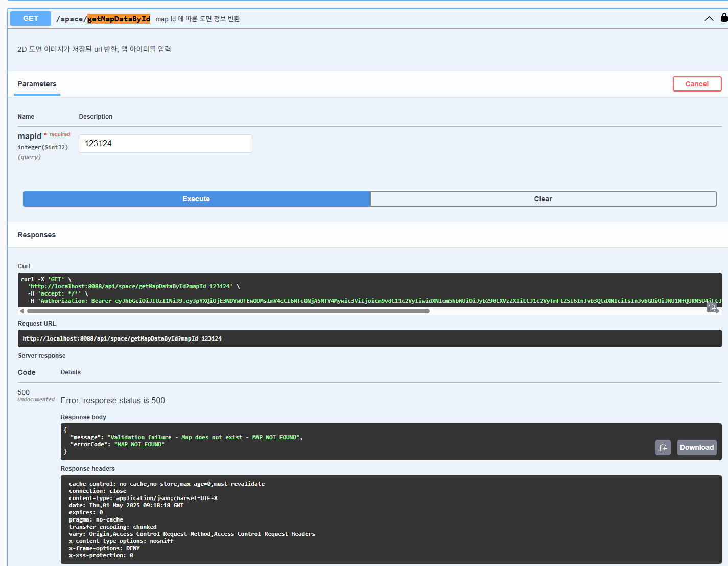This screenshot has height=566, width=728.
Task: Click the connection: close header
Action: click(98, 491)
